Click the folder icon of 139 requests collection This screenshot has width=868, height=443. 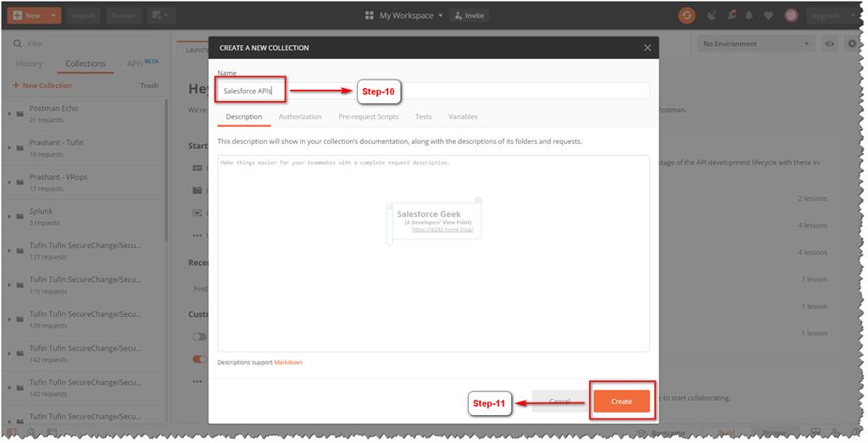[20, 319]
